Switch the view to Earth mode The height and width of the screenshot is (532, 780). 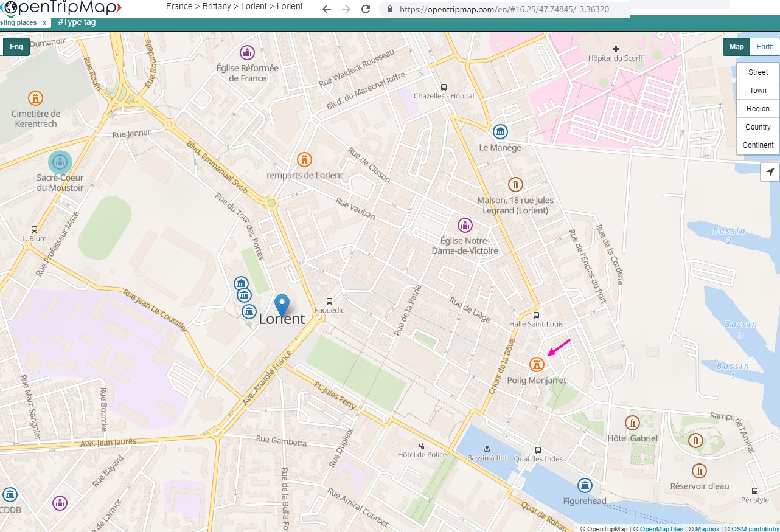pyautogui.click(x=765, y=47)
